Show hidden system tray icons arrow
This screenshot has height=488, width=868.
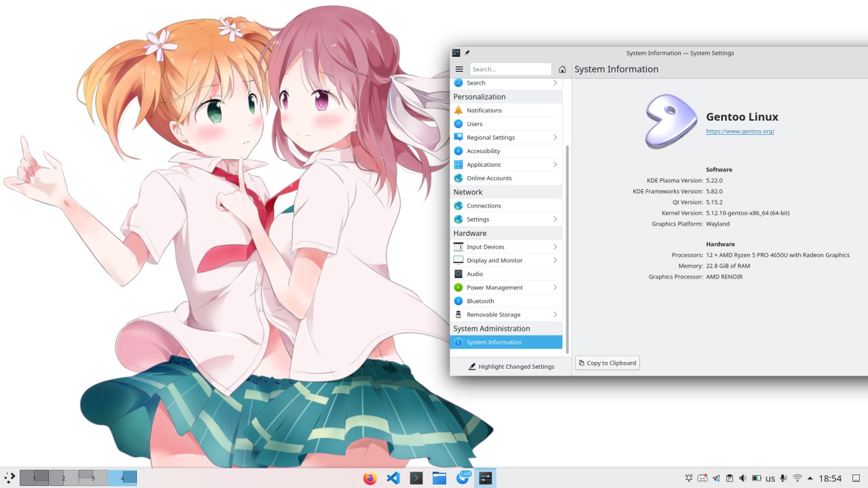(810, 479)
